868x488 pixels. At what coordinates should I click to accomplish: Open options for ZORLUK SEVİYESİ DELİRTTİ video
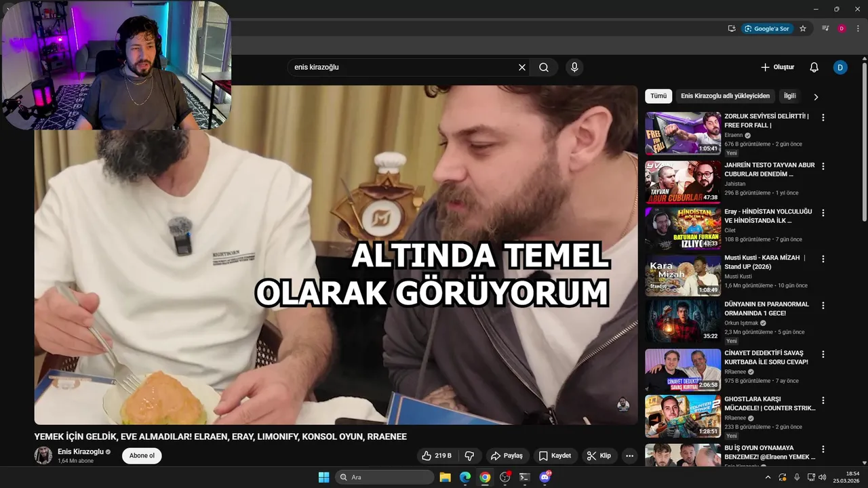tap(823, 117)
